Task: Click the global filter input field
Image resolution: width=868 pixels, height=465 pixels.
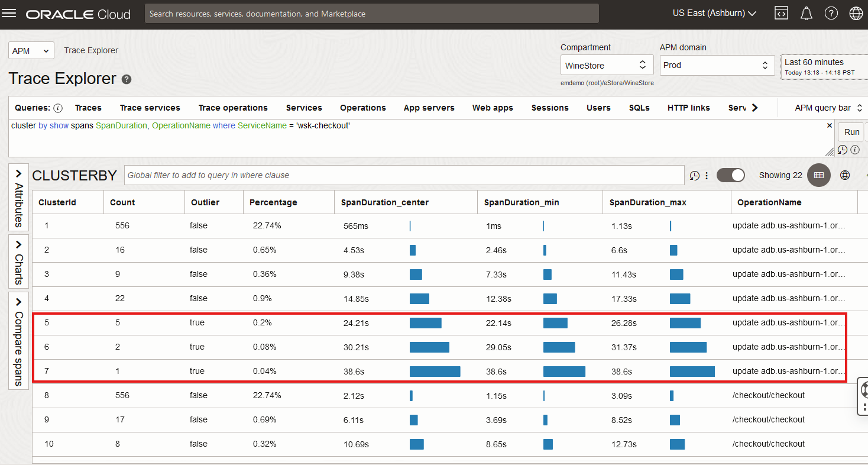Action: click(x=404, y=175)
